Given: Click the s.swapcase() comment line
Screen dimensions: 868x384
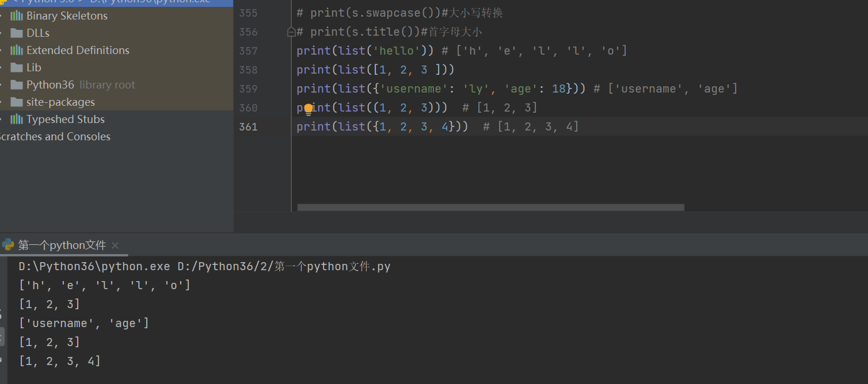Looking at the screenshot, I should (x=400, y=13).
